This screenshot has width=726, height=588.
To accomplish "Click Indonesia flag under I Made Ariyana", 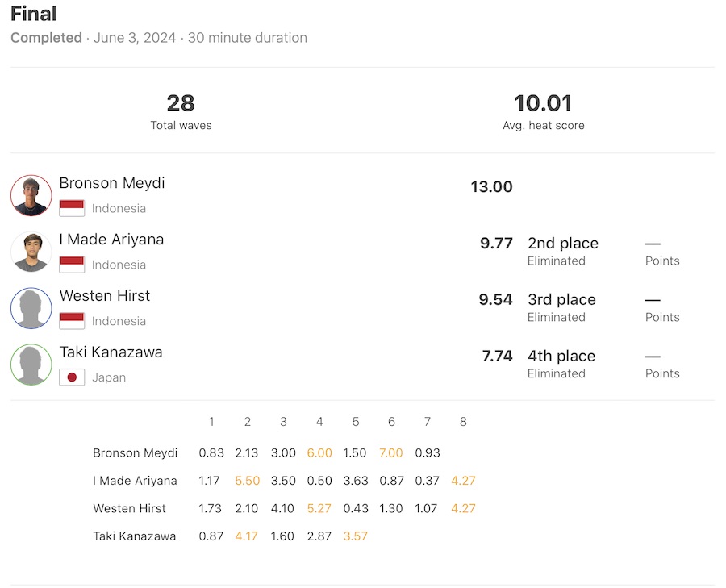I will click(x=72, y=265).
